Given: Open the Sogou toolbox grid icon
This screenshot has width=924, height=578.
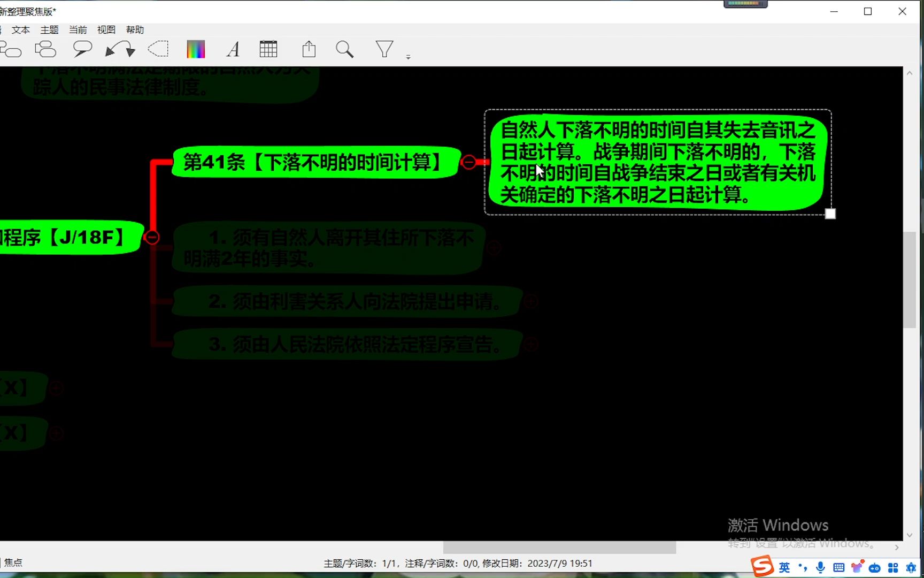Looking at the screenshot, I should click(893, 568).
